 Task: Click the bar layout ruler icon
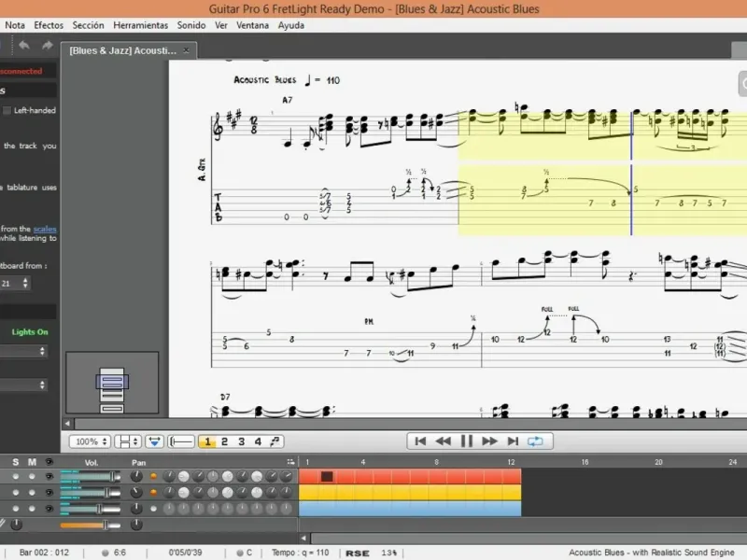tap(181, 441)
